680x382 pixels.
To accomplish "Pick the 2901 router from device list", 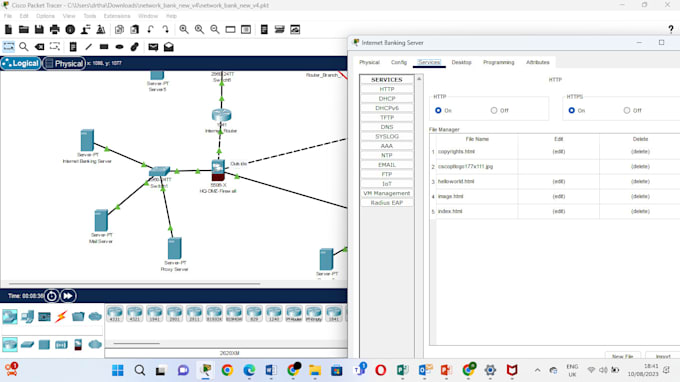I will pos(174,313).
